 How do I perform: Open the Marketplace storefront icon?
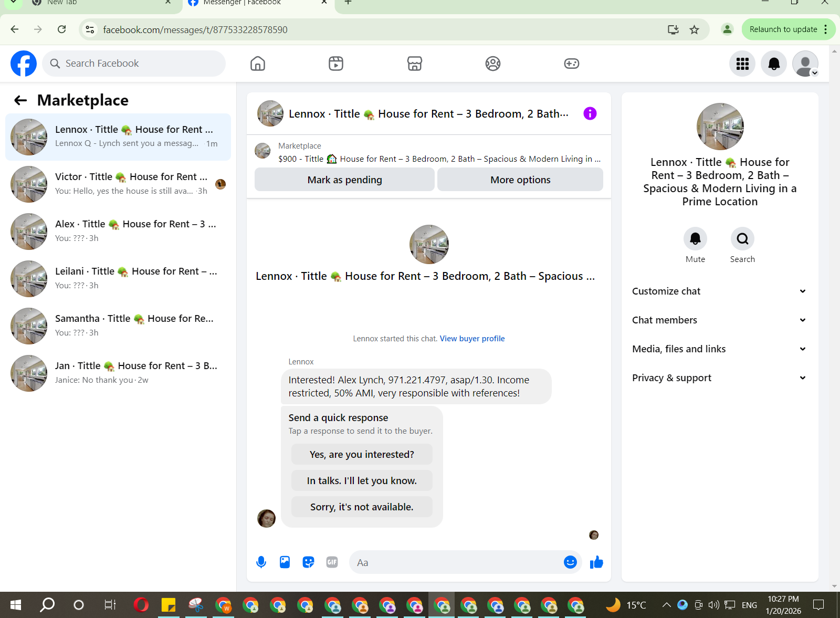tap(415, 64)
